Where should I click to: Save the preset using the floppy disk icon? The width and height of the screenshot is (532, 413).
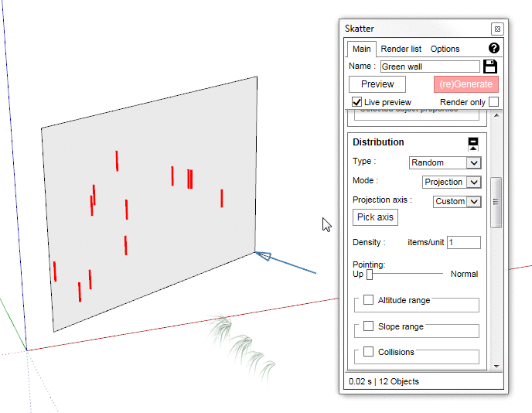click(490, 67)
